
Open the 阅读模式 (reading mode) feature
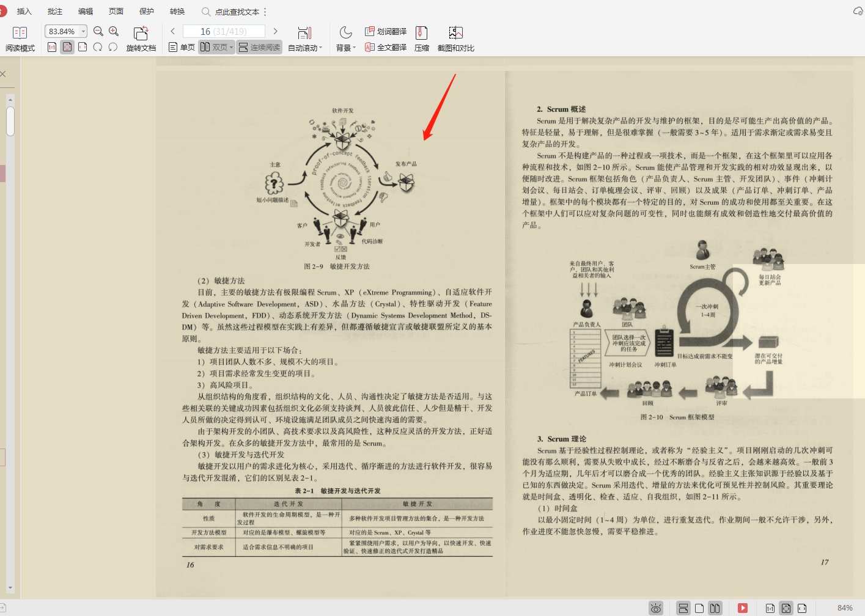point(20,38)
